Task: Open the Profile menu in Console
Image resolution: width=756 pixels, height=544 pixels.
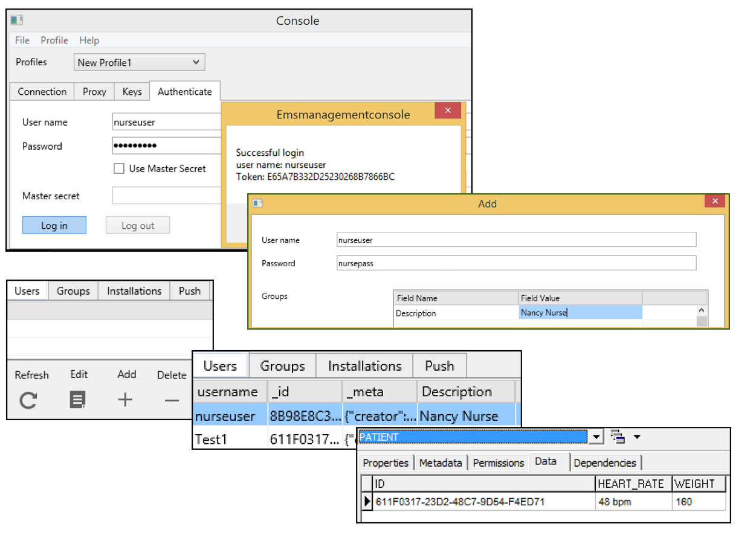Action: (54, 40)
